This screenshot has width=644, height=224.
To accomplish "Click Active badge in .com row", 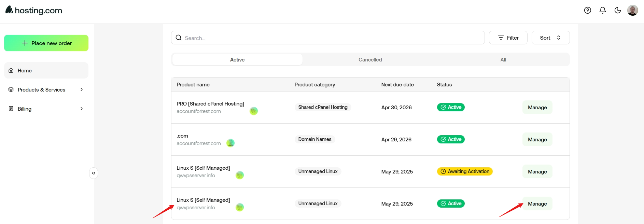I will click(x=451, y=139).
